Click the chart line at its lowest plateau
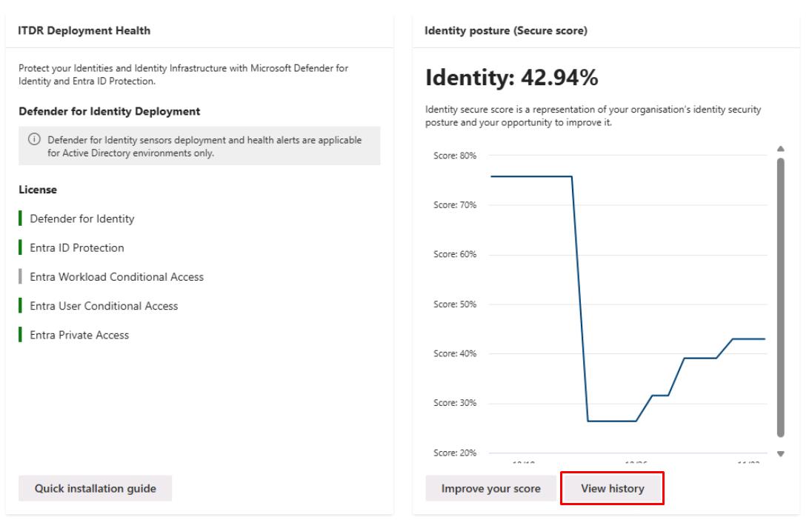 [x=611, y=421]
